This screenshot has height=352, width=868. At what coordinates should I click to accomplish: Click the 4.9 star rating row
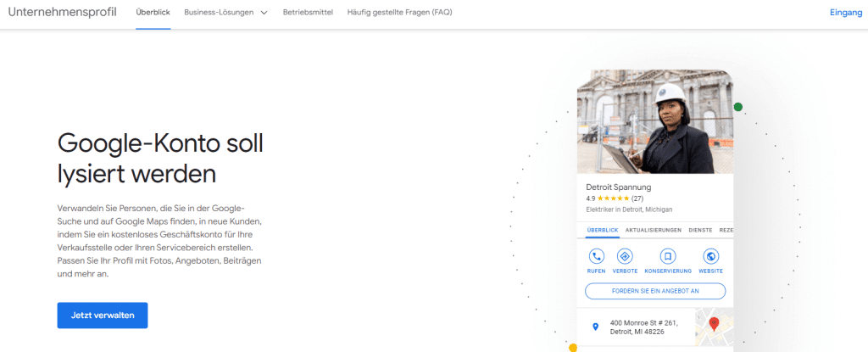coord(615,198)
